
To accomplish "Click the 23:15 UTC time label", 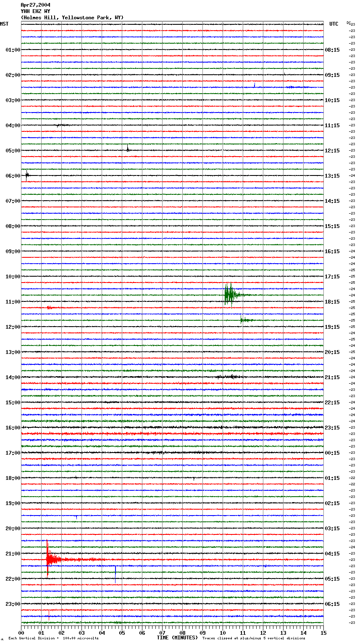I will [332, 428].
